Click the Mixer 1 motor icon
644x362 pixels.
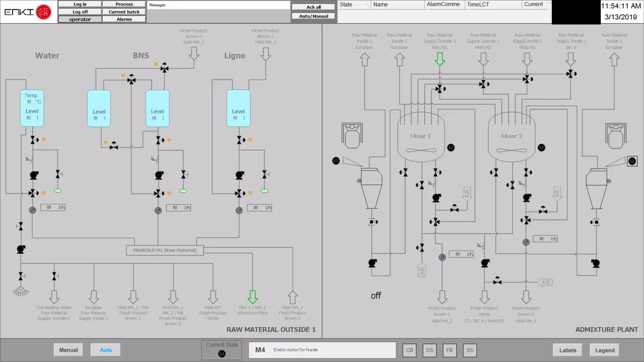[451, 148]
